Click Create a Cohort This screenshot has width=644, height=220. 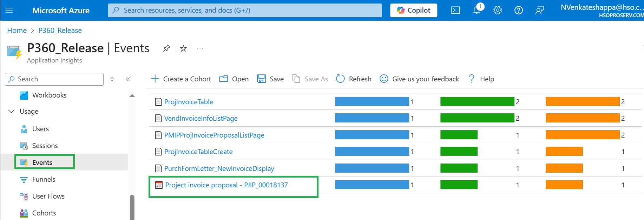coord(181,79)
